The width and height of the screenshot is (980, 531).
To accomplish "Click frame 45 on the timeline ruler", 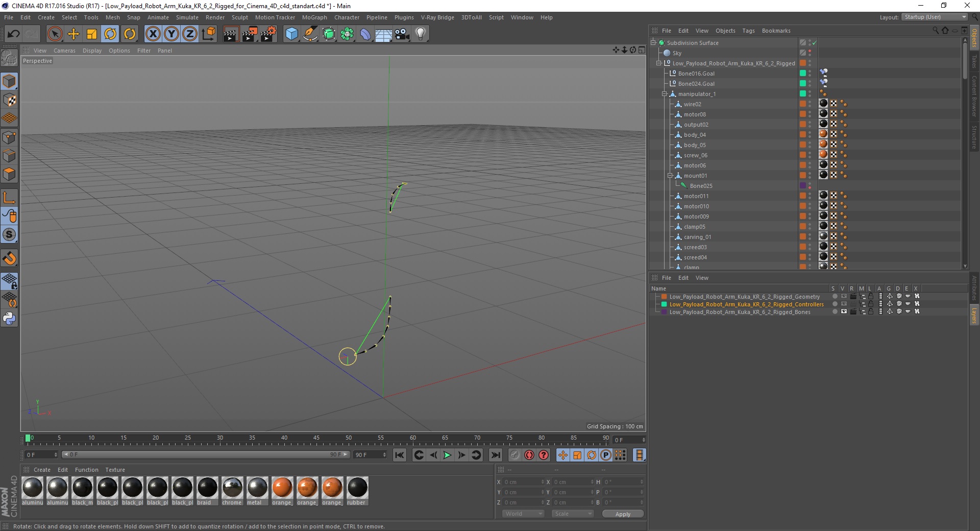I will pyautogui.click(x=316, y=439).
